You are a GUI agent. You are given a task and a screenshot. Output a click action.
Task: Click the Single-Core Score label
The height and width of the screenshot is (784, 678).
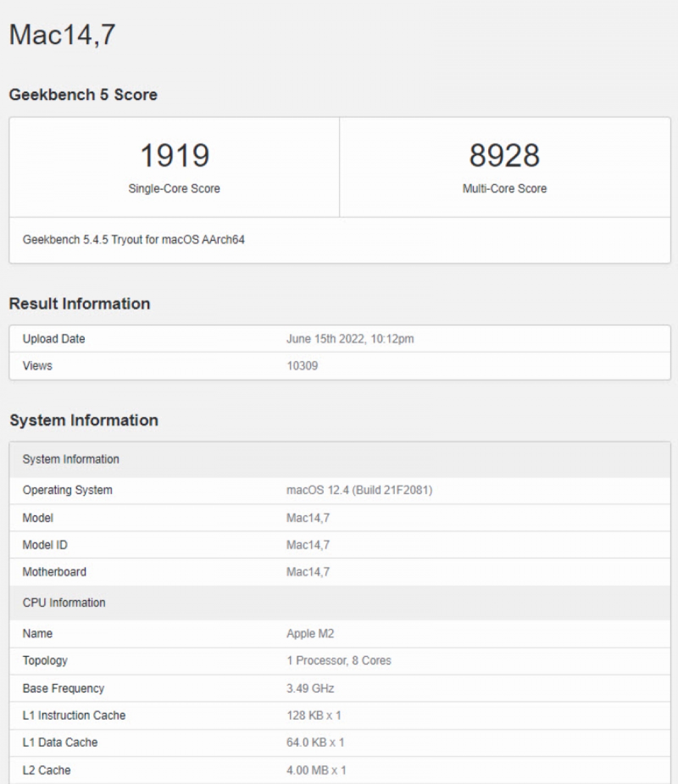click(174, 189)
